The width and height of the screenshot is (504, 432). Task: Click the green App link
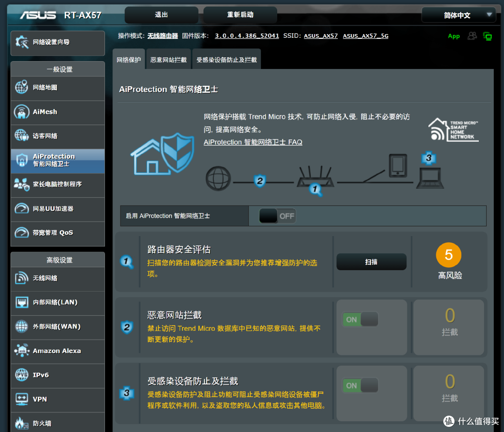[454, 36]
